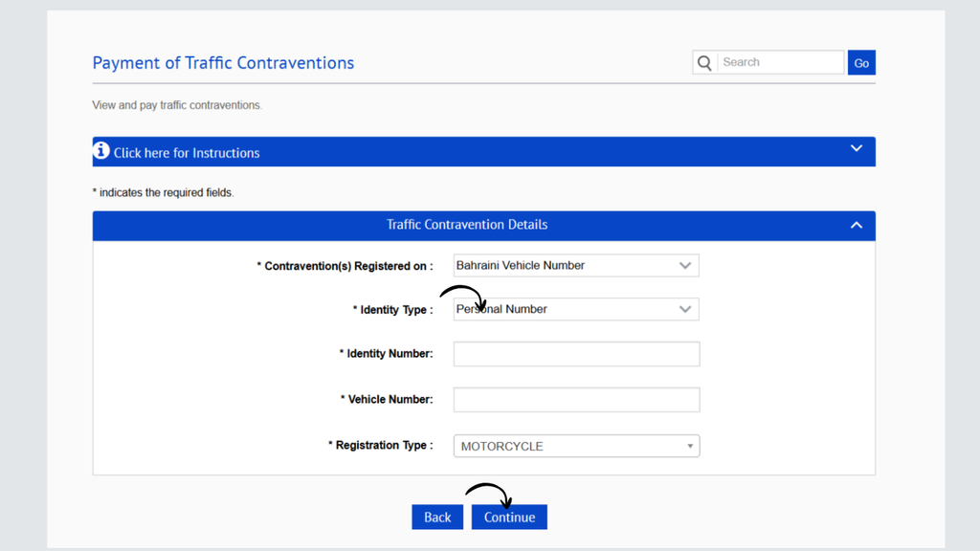Click the 'indicates the required fields' note
This screenshot has width=980, height=551.
163,192
